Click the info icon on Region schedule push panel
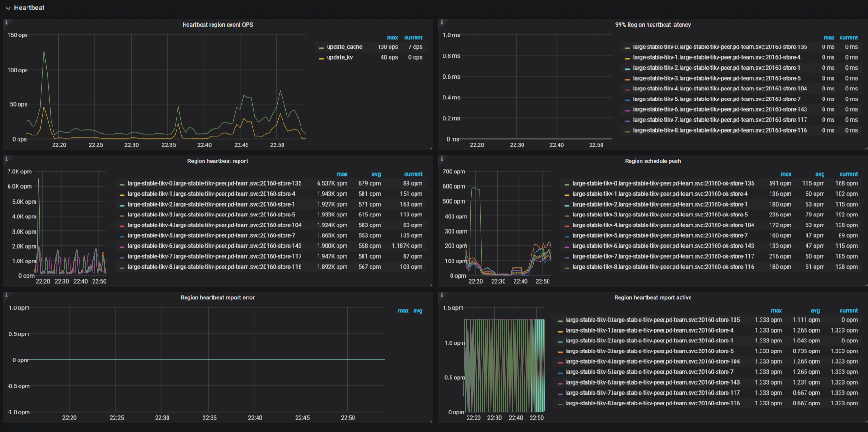 pyautogui.click(x=441, y=158)
